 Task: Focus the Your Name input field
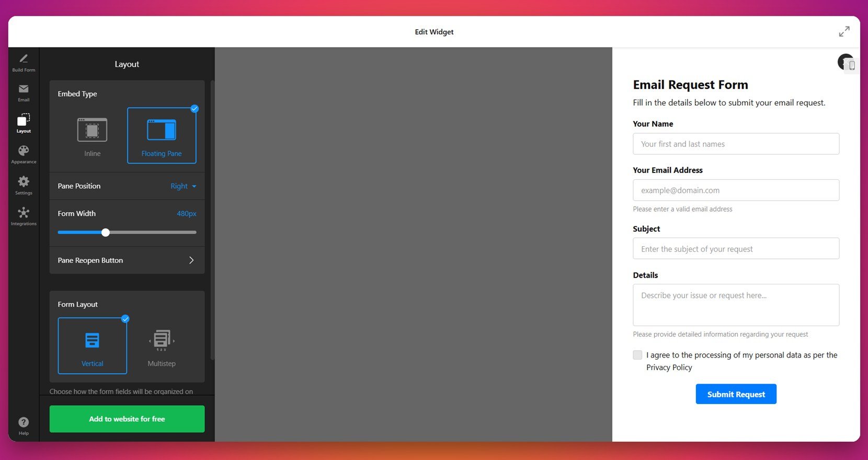[x=736, y=144]
